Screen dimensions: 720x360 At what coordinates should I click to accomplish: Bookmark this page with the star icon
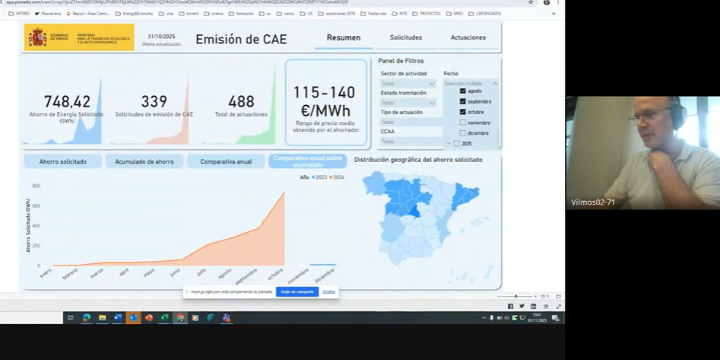(x=531, y=2)
